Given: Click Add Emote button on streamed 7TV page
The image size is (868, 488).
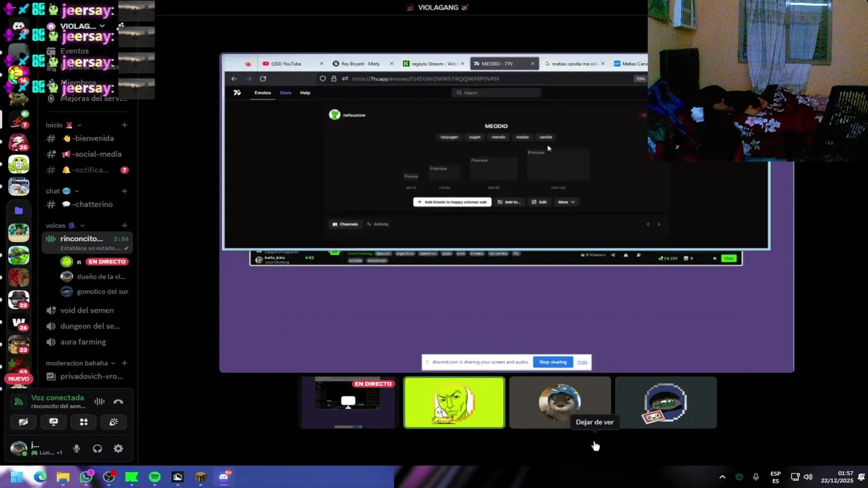Looking at the screenshot, I should pyautogui.click(x=452, y=202).
